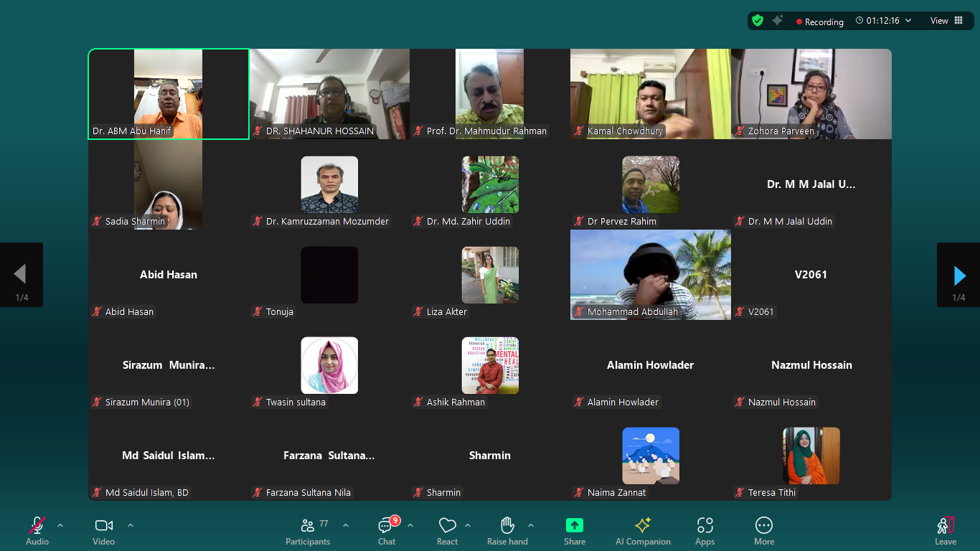Expand the recording timer dropdown arrow
The image size is (980, 551).
pyautogui.click(x=908, y=21)
